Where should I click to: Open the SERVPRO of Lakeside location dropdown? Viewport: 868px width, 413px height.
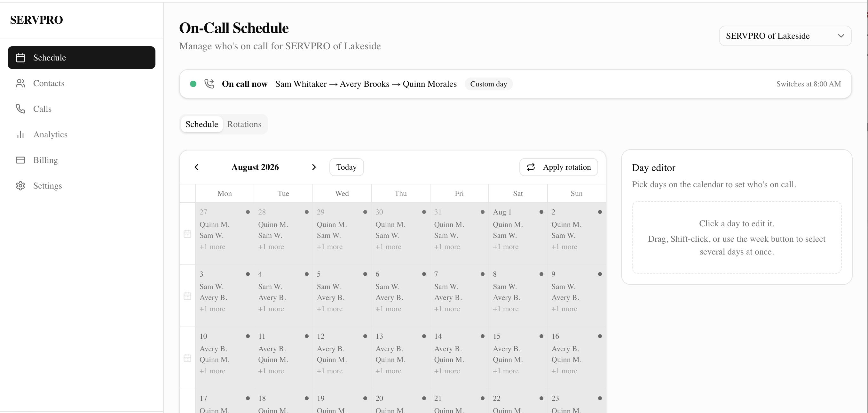785,36
